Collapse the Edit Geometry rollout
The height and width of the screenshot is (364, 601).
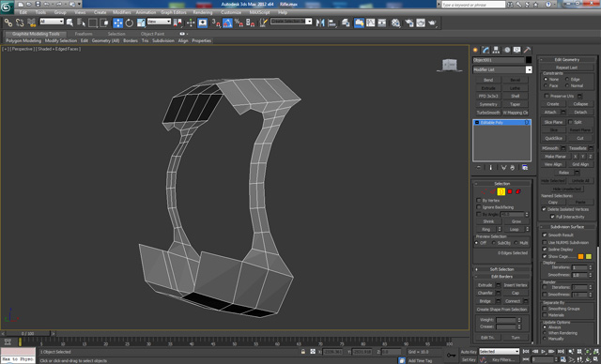click(567, 60)
